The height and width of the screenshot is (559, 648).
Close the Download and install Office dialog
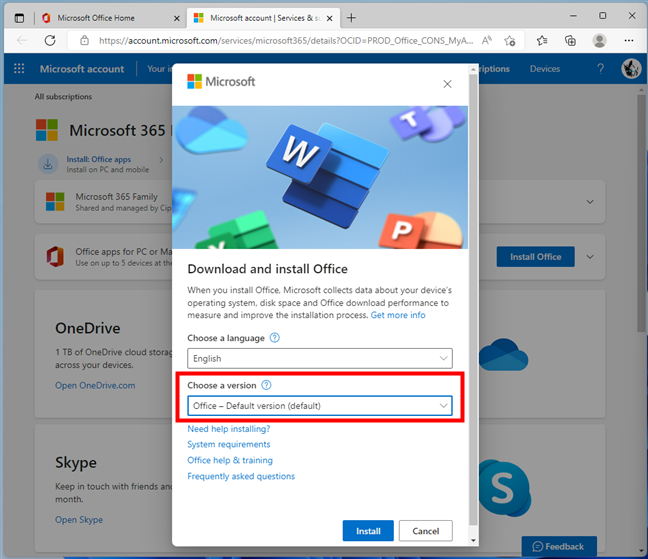[x=447, y=84]
